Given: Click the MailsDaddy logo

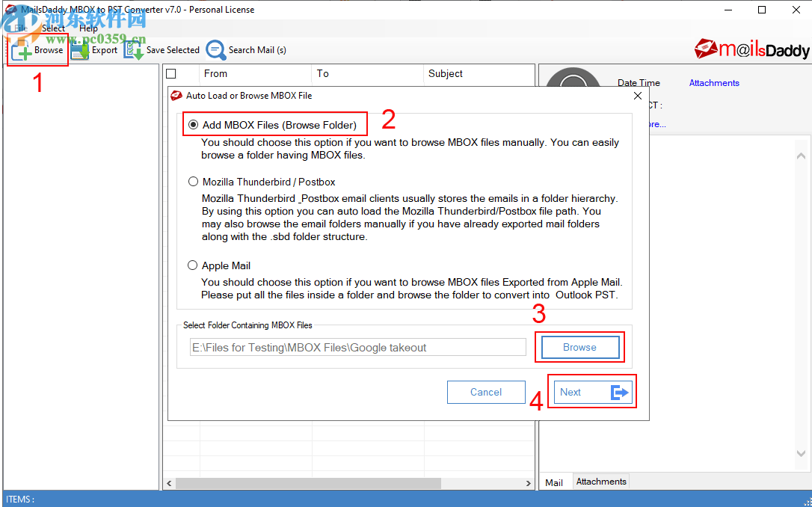Looking at the screenshot, I should click(x=750, y=49).
